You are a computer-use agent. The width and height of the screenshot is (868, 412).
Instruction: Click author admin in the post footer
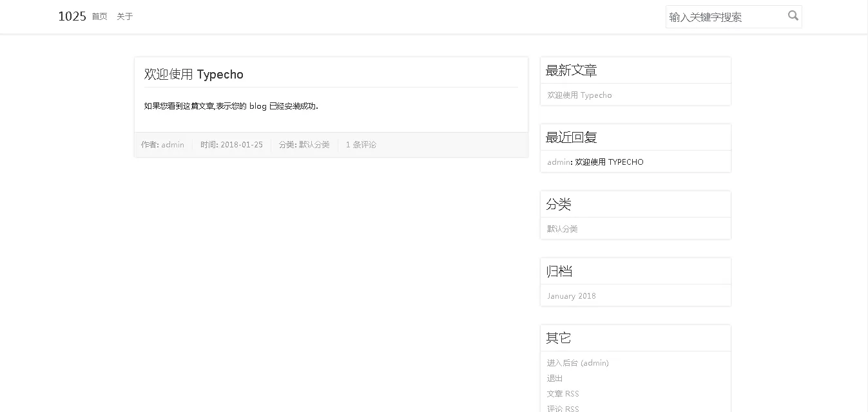pos(173,145)
